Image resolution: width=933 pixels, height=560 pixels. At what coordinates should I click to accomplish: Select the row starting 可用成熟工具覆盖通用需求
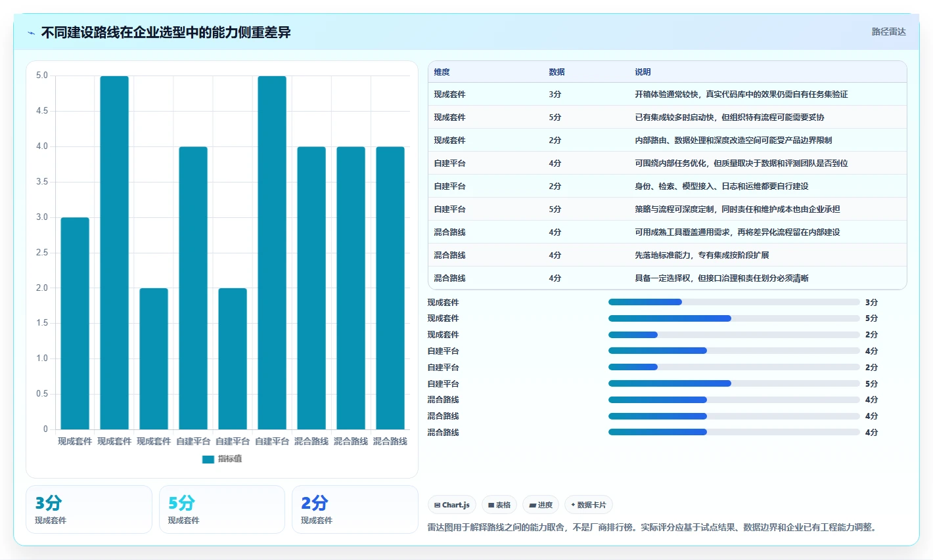[668, 232]
